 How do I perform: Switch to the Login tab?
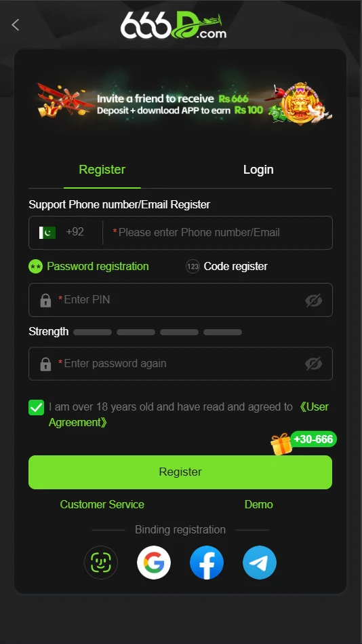(x=258, y=170)
